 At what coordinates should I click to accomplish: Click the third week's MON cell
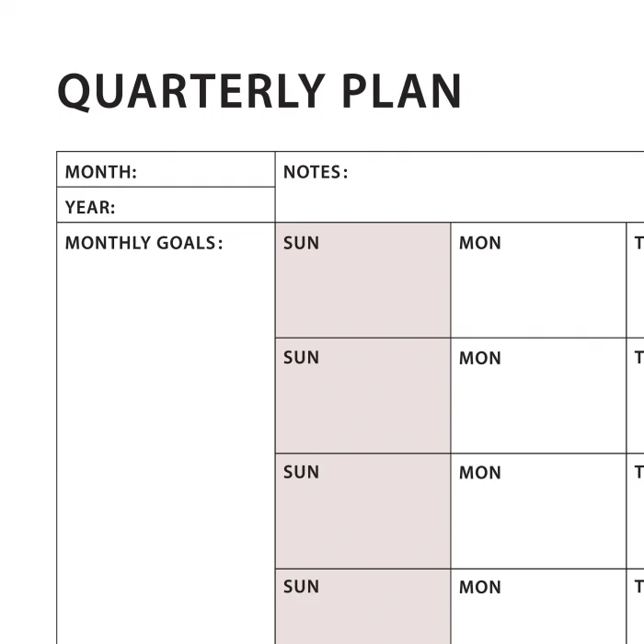(x=538, y=515)
